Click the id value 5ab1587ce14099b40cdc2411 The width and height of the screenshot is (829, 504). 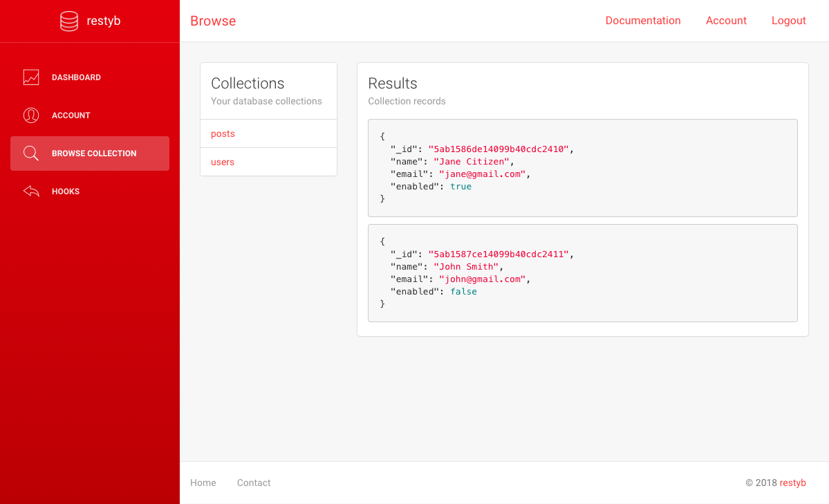[499, 254]
